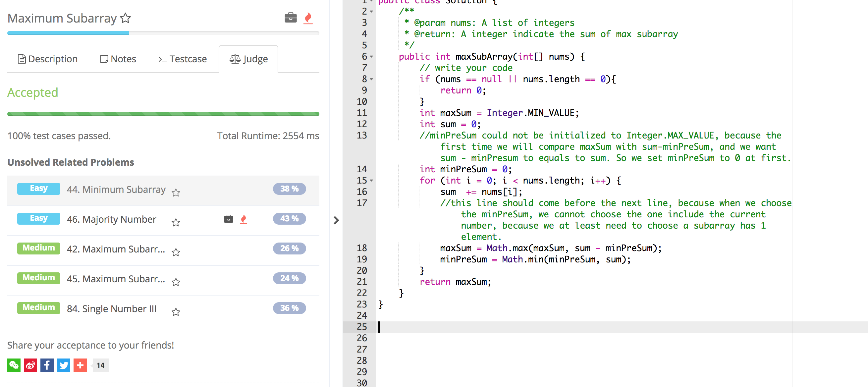This screenshot has height=387, width=868.
Task: Click the Weibo share icon
Action: click(x=29, y=365)
